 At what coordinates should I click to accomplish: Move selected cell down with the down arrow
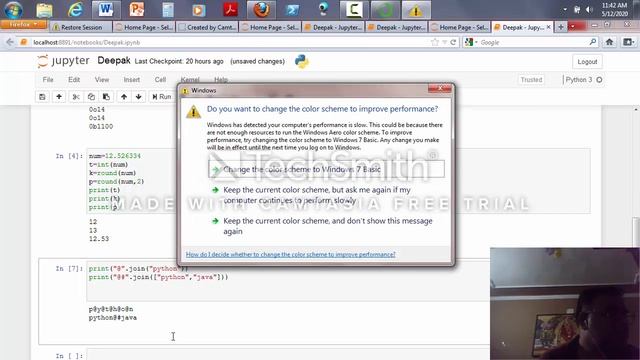tap(139, 97)
